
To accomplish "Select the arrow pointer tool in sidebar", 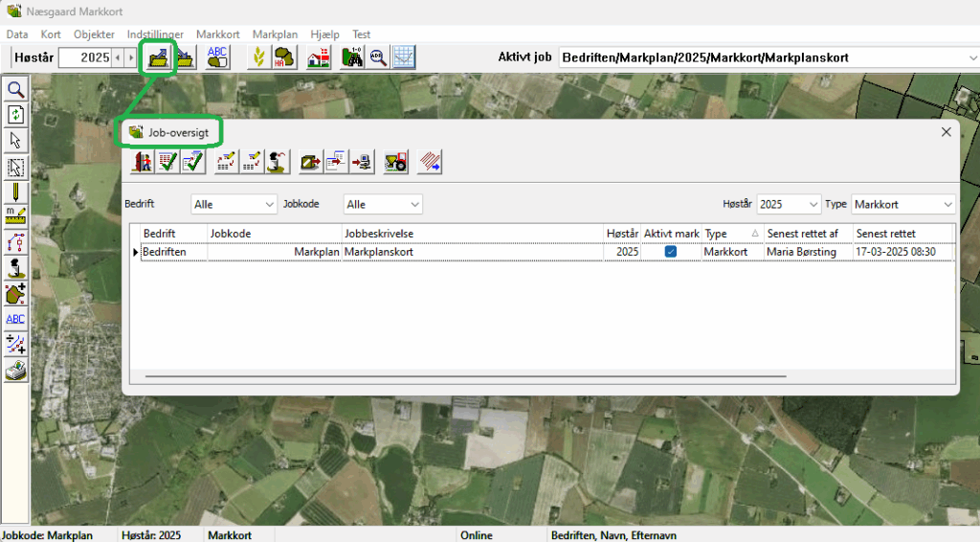I will coord(15,141).
